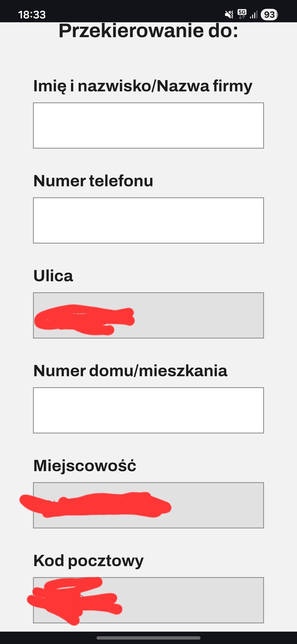
Task: Click the 'Imię i nazwisko/Nazwa firmy' label
Action: coord(143,86)
